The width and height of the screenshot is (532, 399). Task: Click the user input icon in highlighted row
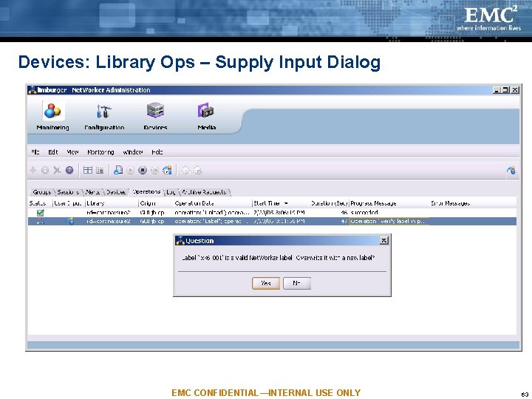coord(70,221)
